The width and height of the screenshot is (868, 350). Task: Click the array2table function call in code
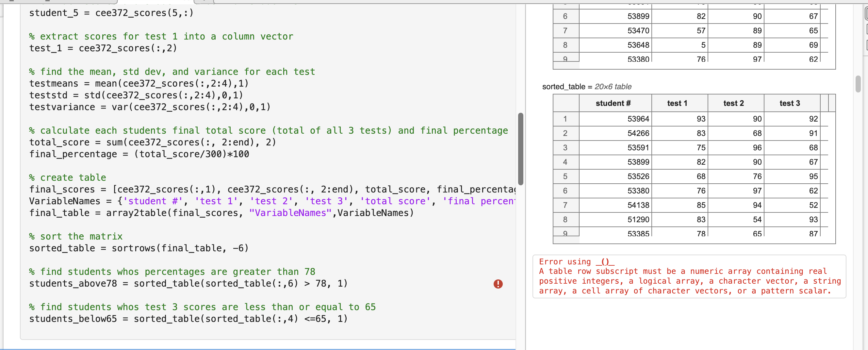[x=138, y=213]
